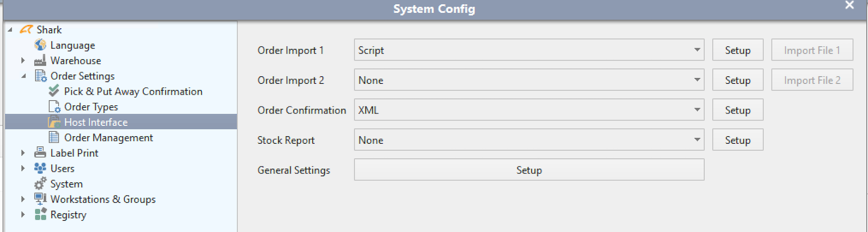
Task: Select the Language globe icon
Action: [40, 45]
